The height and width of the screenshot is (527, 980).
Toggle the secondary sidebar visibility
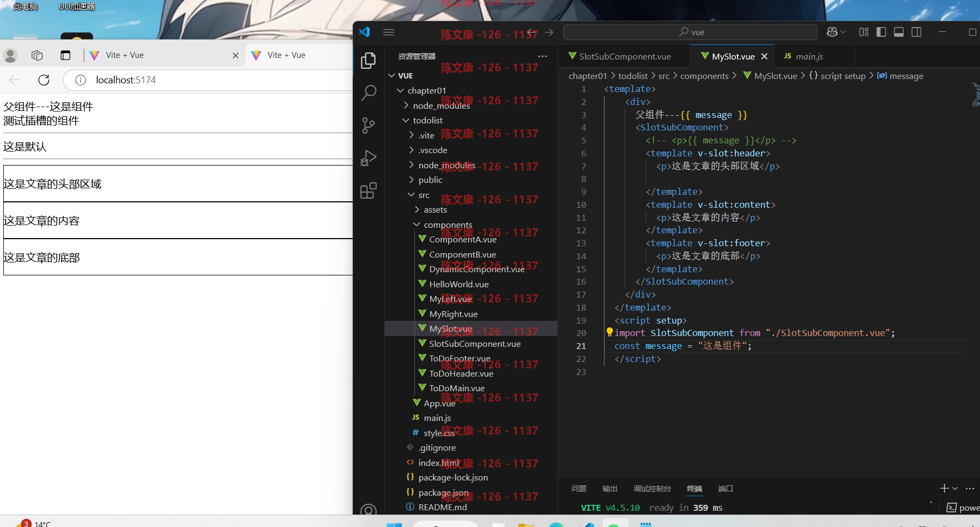point(917,32)
